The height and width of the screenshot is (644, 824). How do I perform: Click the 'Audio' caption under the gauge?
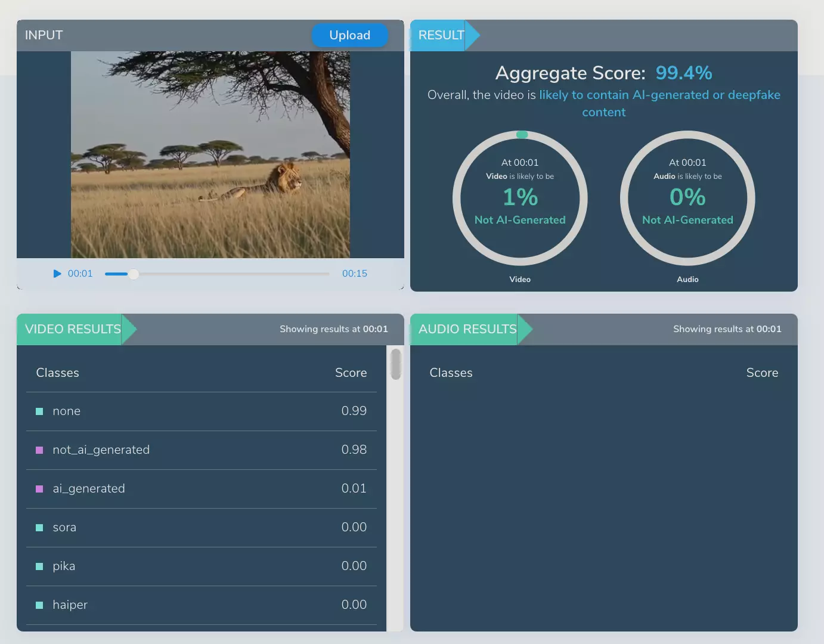coord(687,279)
